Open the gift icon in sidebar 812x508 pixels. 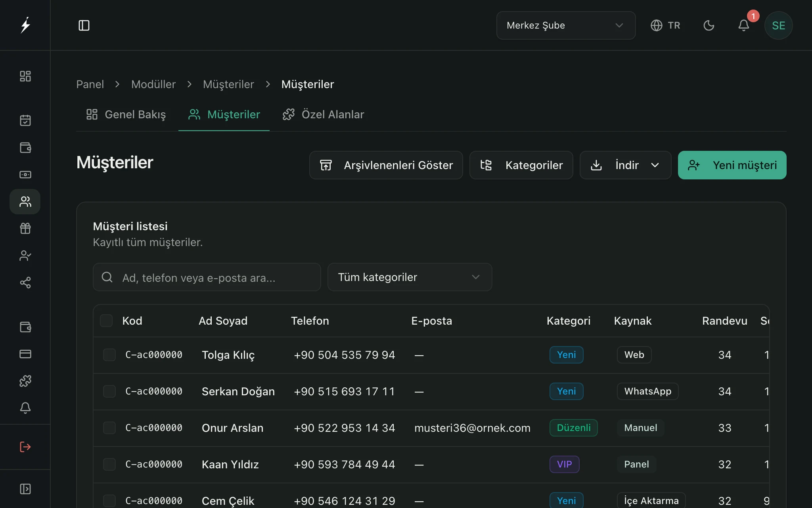coord(25,228)
